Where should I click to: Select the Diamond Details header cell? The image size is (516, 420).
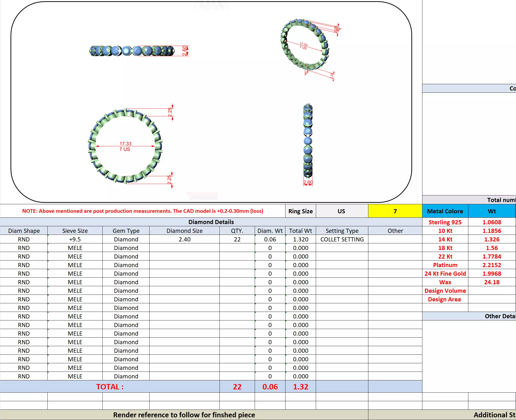211,222
